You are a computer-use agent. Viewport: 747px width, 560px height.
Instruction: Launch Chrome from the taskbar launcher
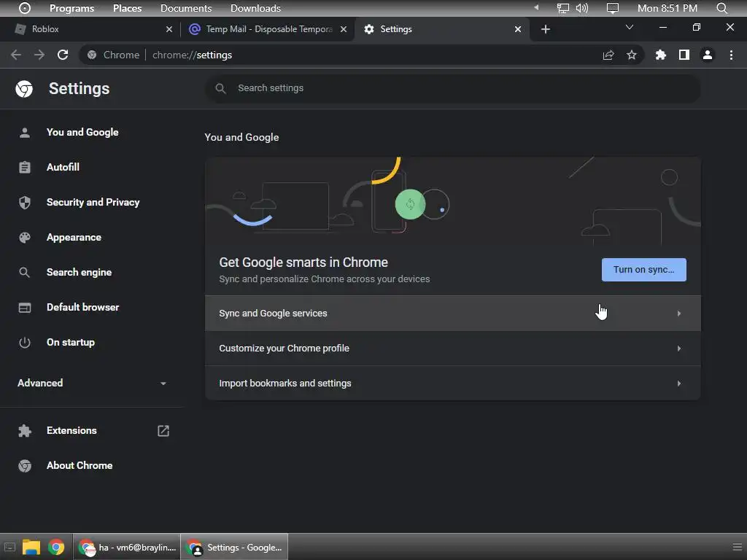coord(56,548)
